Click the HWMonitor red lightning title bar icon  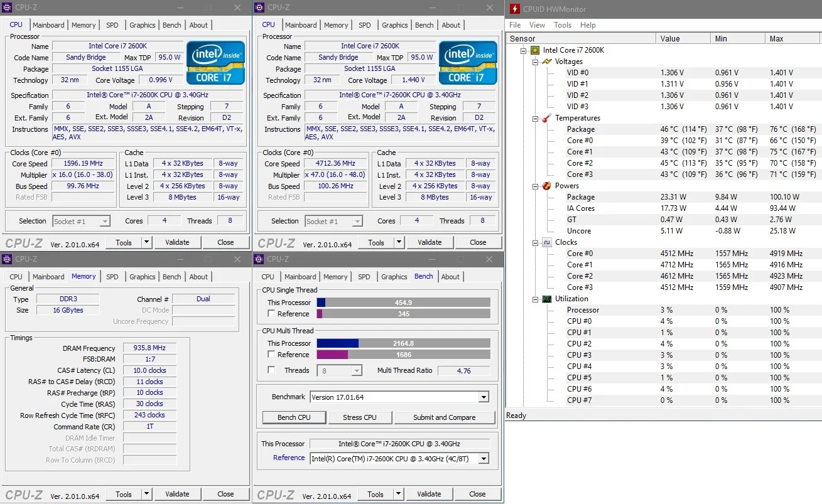(x=515, y=9)
